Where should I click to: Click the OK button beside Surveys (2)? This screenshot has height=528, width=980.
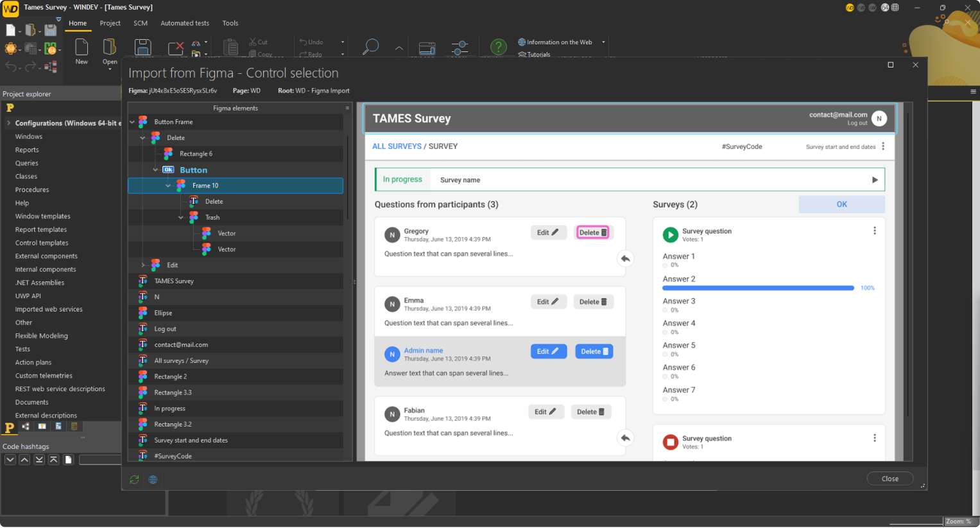[841, 204]
